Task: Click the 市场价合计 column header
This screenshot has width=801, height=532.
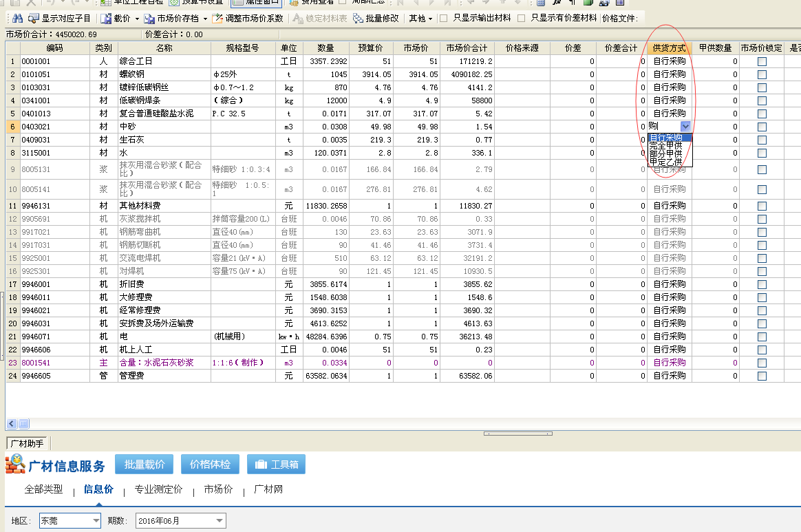Action: tap(467, 48)
